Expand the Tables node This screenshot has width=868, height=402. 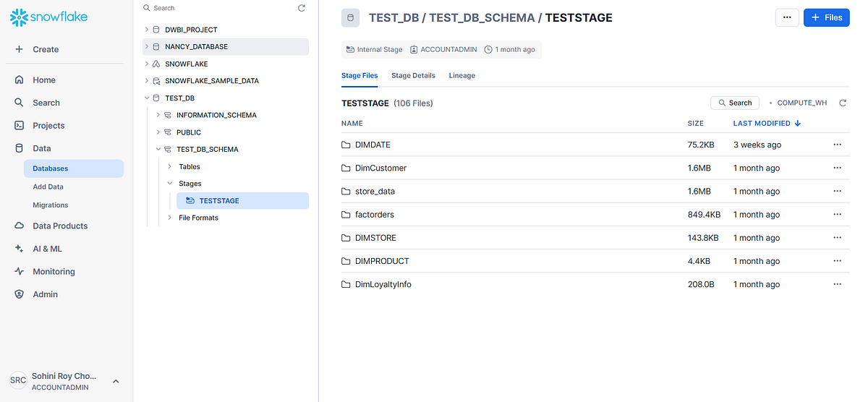[170, 167]
